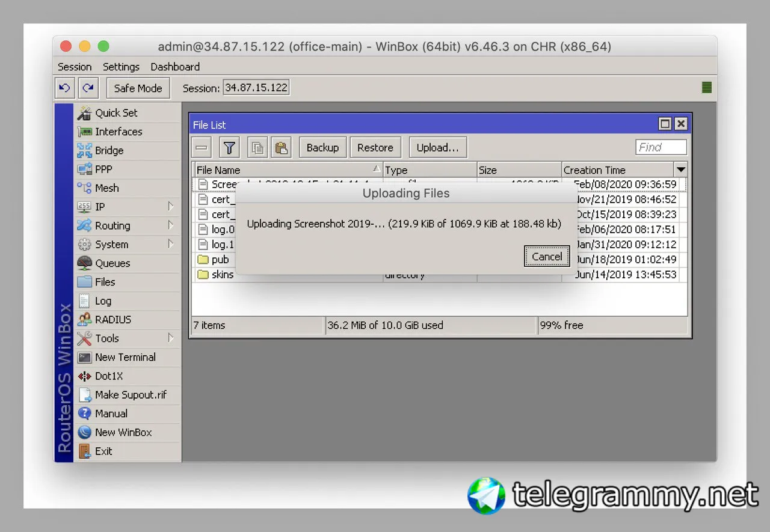Click the Session address field

[256, 88]
